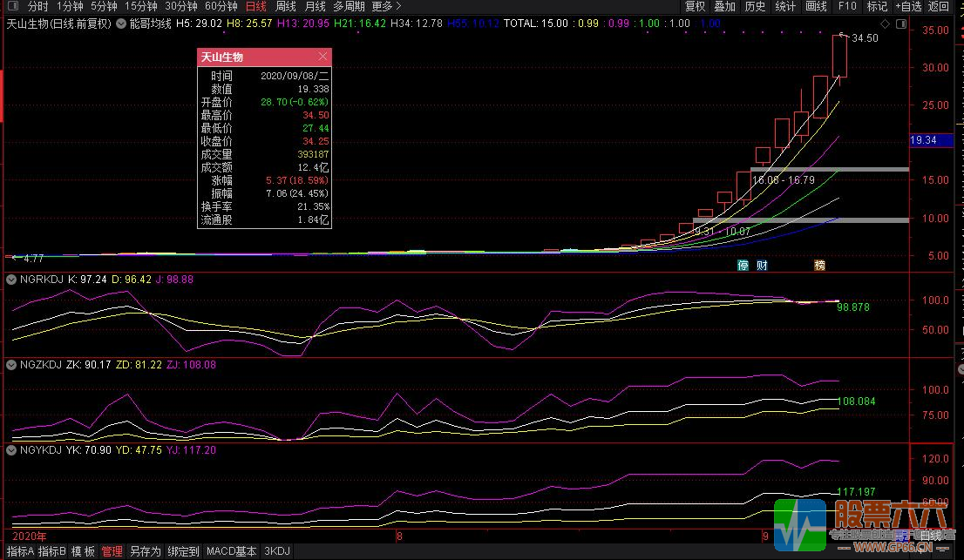Viewport: 964px width, 560px height.
Task: Switch to the 分时 intraday view
Action: [38, 6]
